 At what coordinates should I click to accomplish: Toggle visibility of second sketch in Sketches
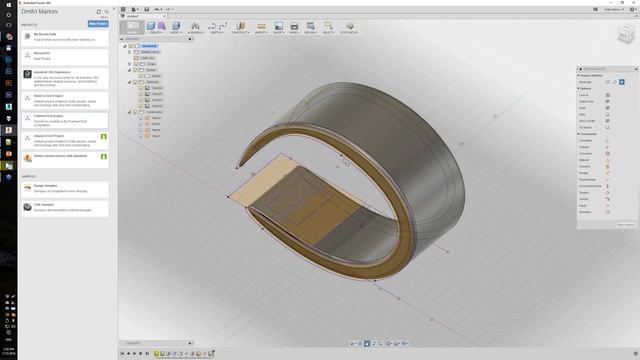(x=141, y=94)
